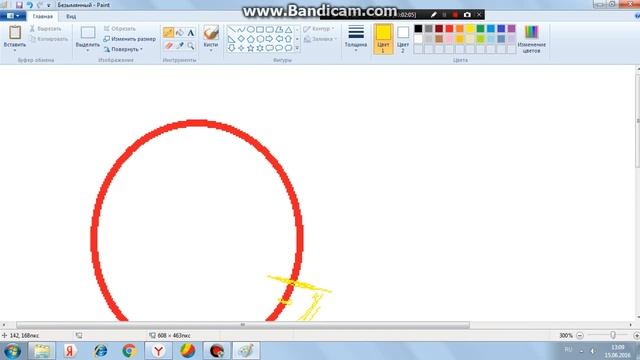Activate Цвет 1 foreground color
This screenshot has height=360, width=640.
point(383,39)
